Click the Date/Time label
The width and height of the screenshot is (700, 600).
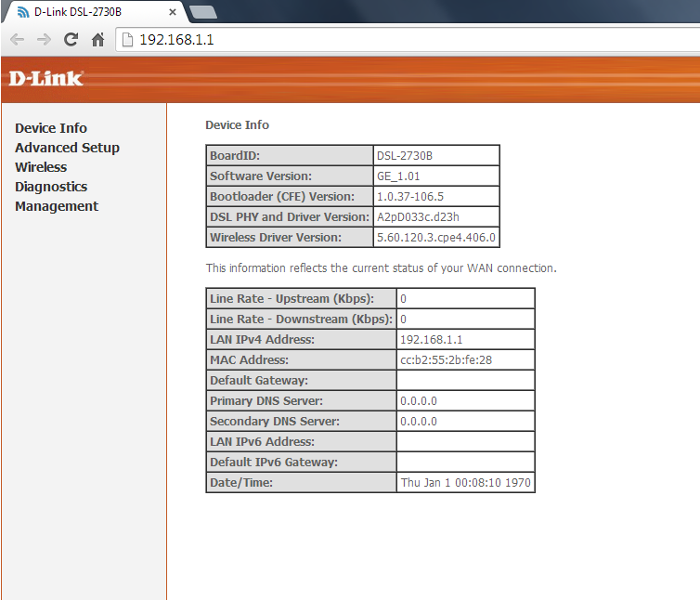241,482
